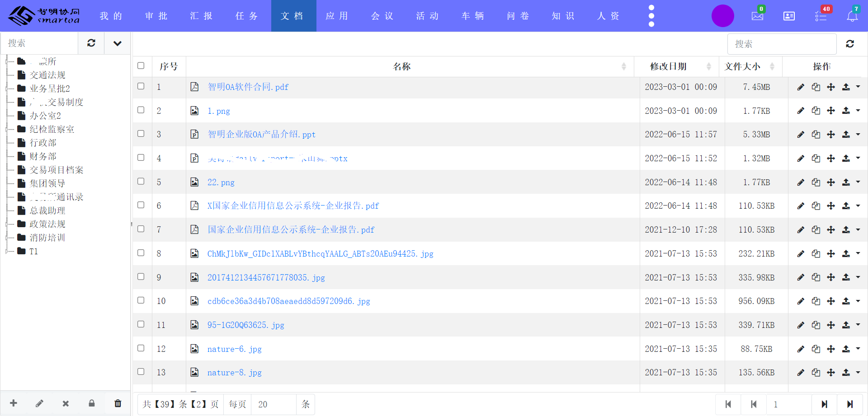Switch to the 知识 navigation tab
The width and height of the screenshot is (868, 416).
pos(563,16)
